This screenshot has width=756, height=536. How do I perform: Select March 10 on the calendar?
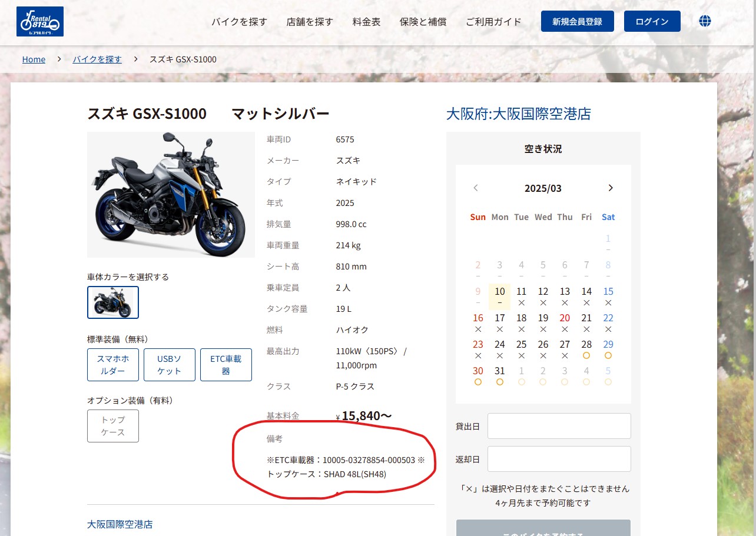(x=500, y=297)
